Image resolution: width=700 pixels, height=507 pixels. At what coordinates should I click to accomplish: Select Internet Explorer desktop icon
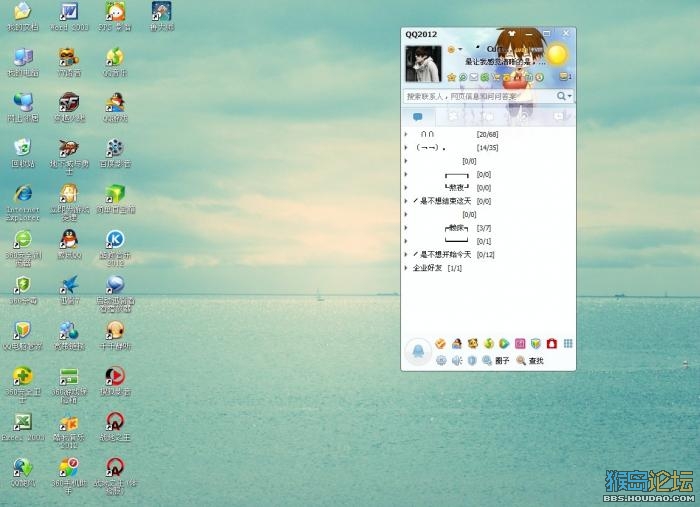pos(23,203)
